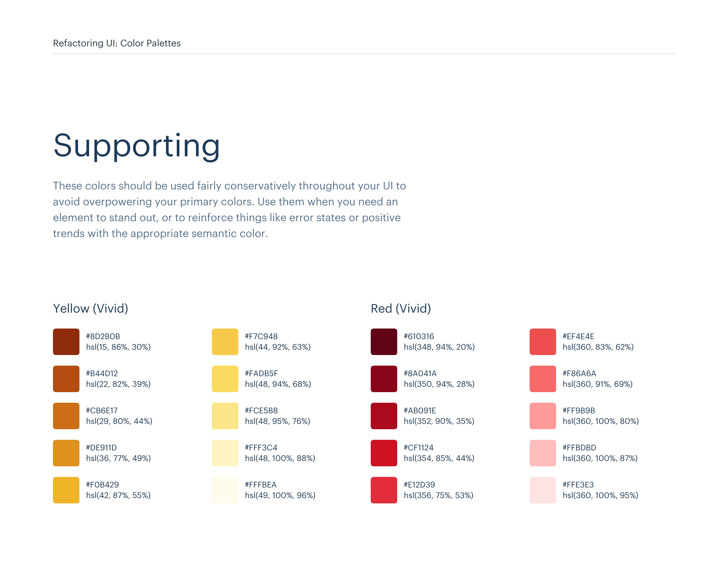Viewport: 728px width, 563px height.
Task: Pick the pink #FF9B9B swatch
Action: tap(543, 416)
